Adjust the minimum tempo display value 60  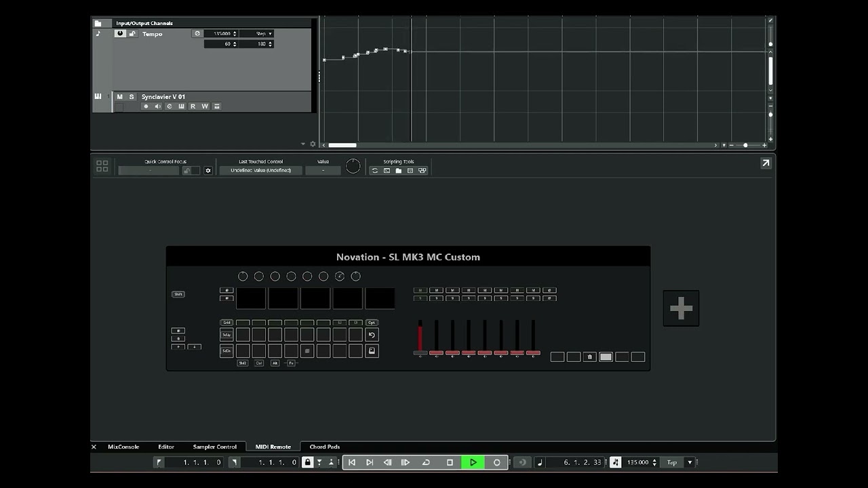pyautogui.click(x=220, y=44)
